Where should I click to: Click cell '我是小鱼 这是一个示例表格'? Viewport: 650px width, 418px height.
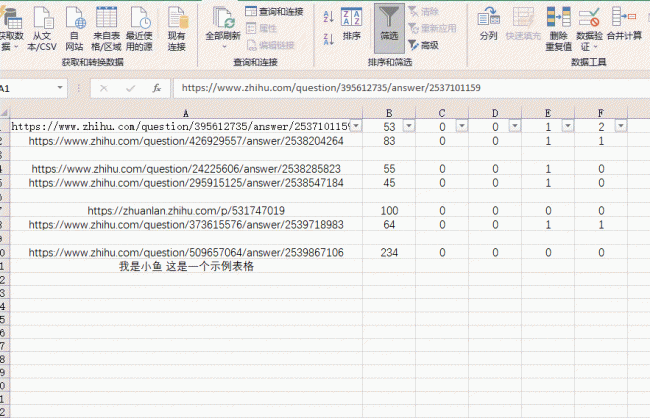[x=186, y=266]
